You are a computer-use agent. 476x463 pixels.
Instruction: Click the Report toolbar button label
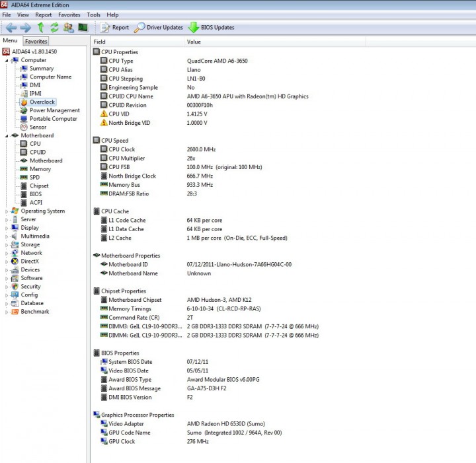(120, 28)
